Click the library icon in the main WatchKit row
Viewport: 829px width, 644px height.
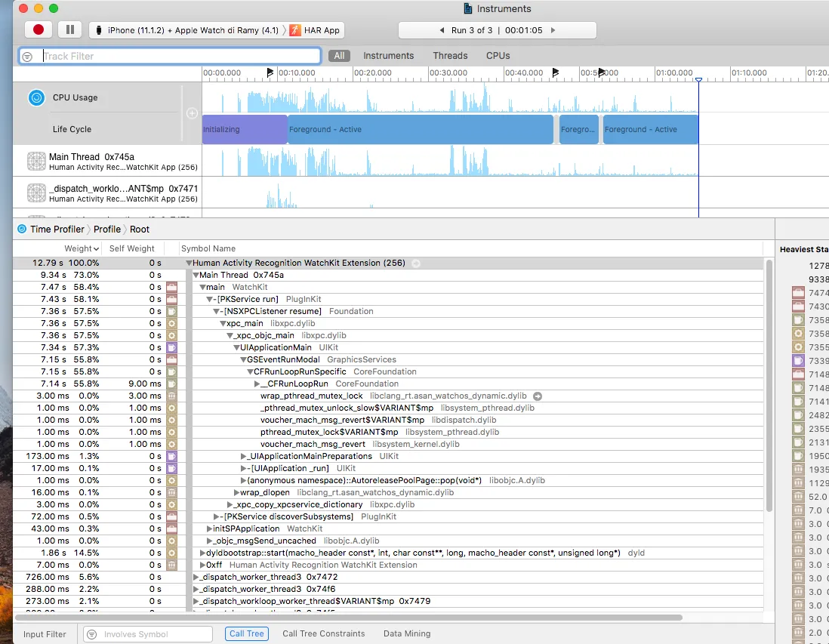click(172, 287)
